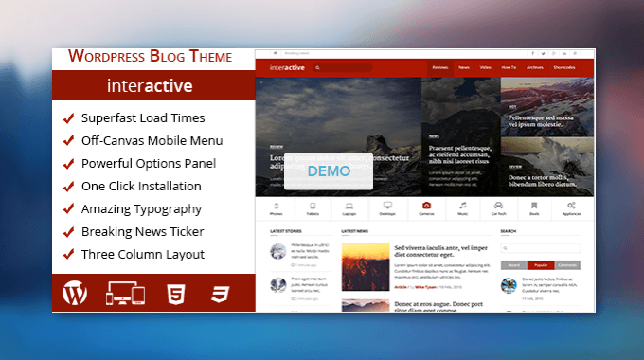Click the home icon beside Breaking news
Viewport: 644px width, 360px height.
[x=276, y=53]
